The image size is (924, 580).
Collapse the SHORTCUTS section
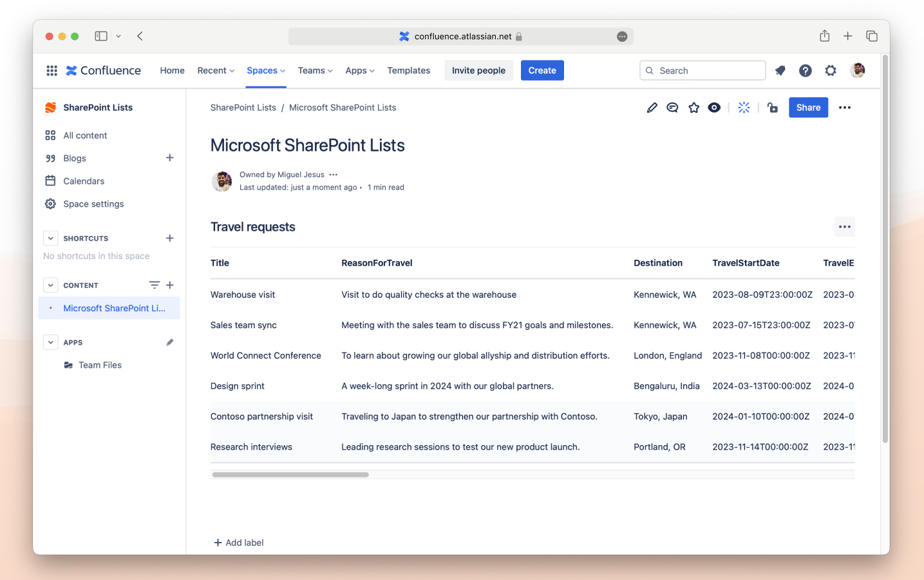51,238
